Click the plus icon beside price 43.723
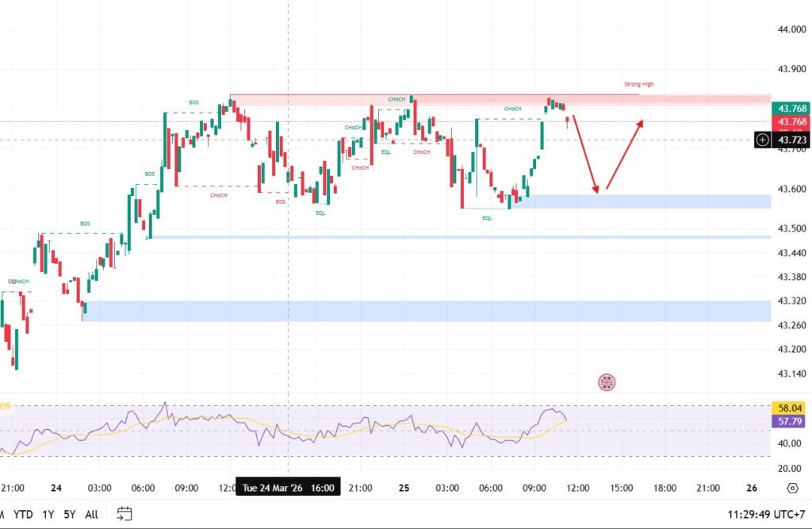Image resolution: width=812 pixels, height=529 pixels. click(x=762, y=140)
